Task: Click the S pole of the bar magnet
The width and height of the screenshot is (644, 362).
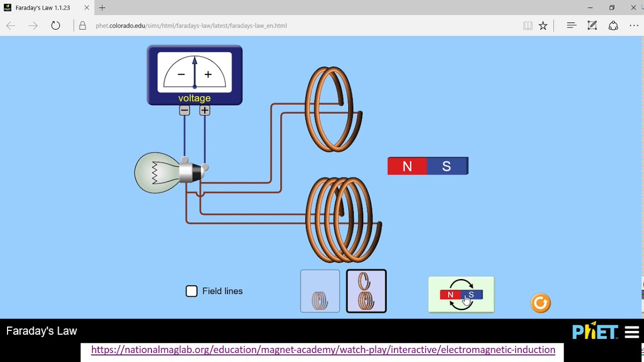Action: click(x=447, y=166)
